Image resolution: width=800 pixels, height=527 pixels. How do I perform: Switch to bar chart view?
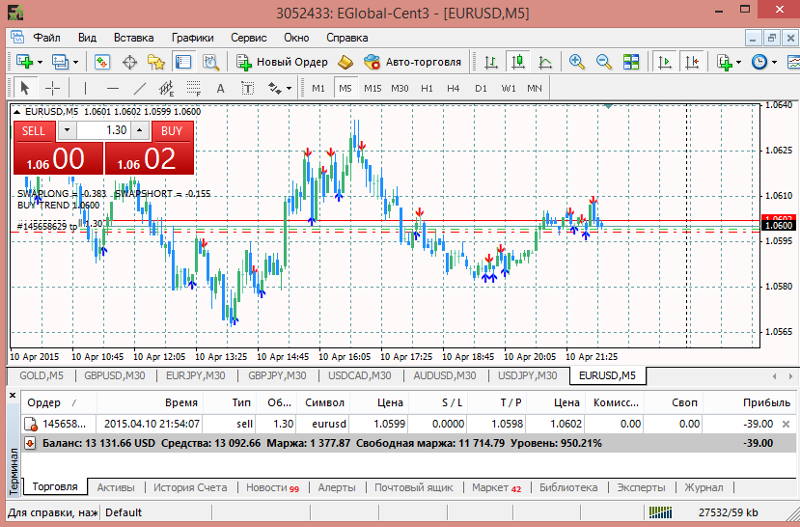pyautogui.click(x=491, y=62)
